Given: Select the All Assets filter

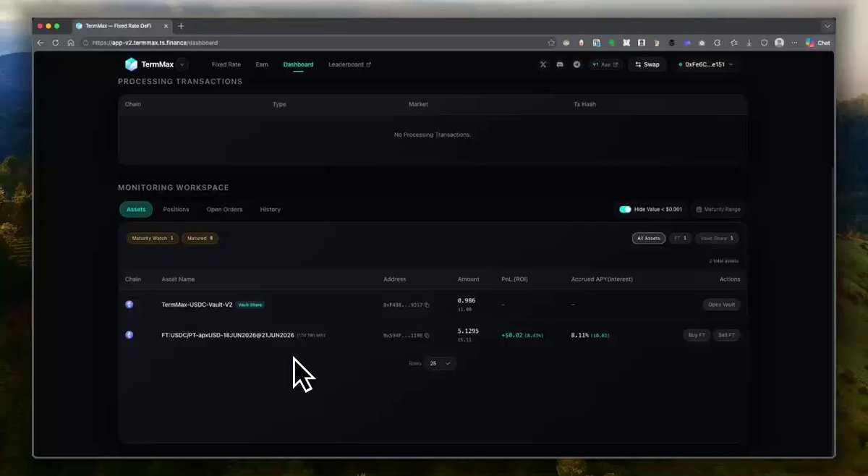Looking at the screenshot, I should point(648,238).
